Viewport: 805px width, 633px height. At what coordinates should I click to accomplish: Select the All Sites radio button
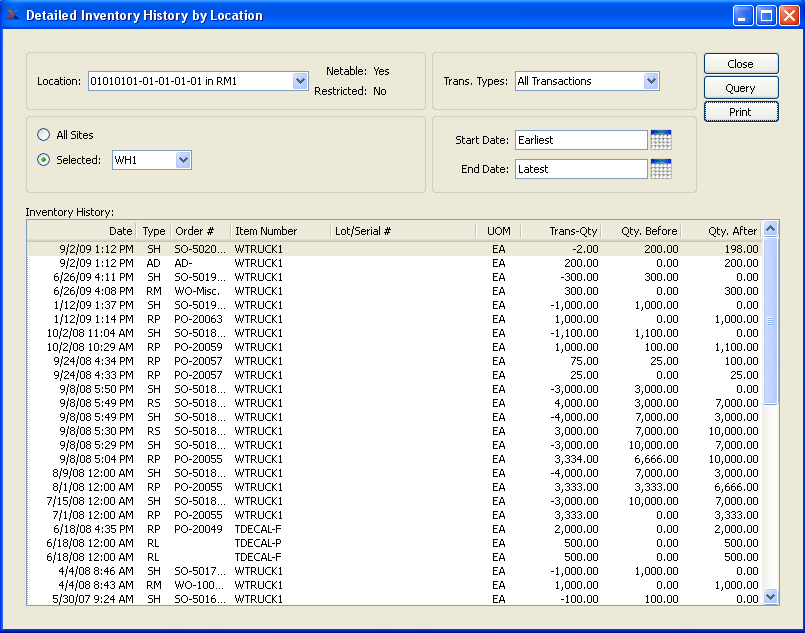(43, 135)
